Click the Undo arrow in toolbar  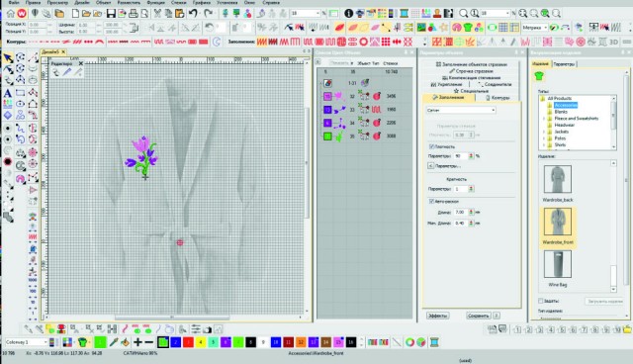pyautogui.click(x=193, y=13)
